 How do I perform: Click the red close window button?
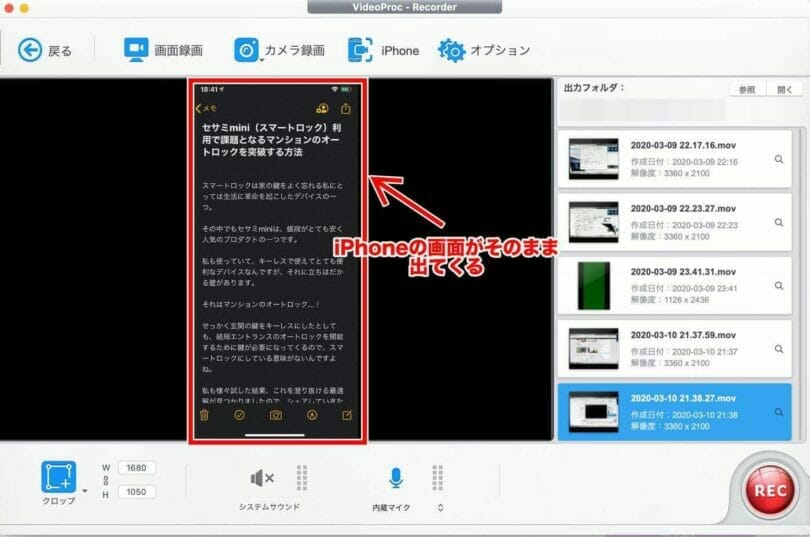[x=8, y=8]
